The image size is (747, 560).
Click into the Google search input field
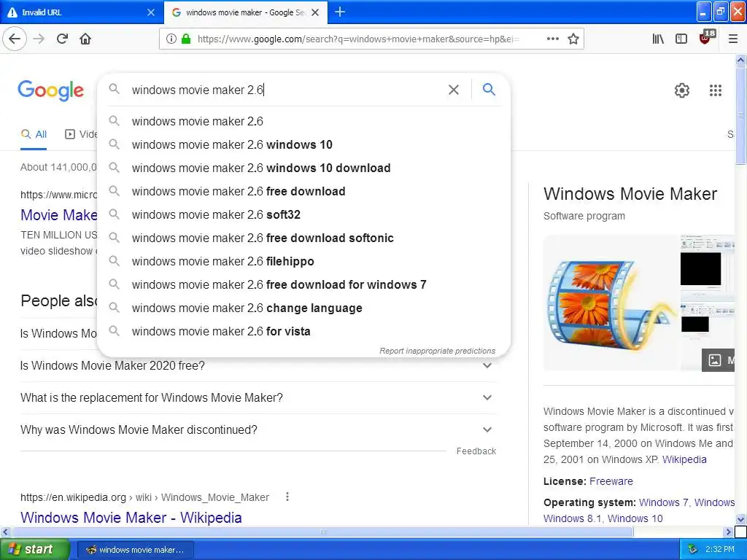click(286, 90)
